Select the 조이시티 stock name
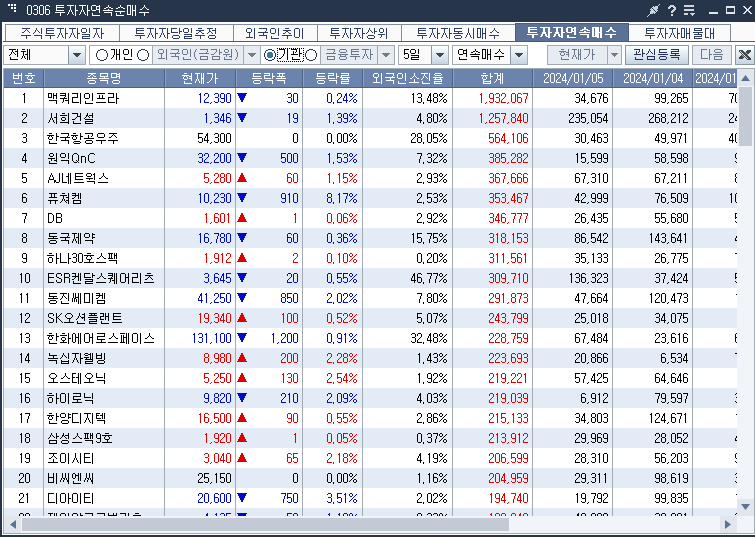 [71, 458]
